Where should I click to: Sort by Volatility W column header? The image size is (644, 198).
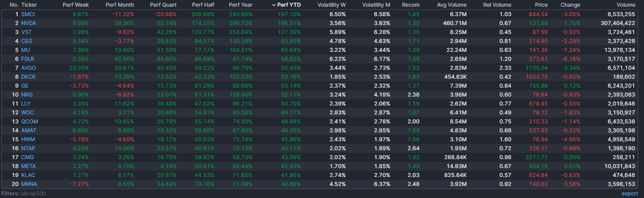332,5
